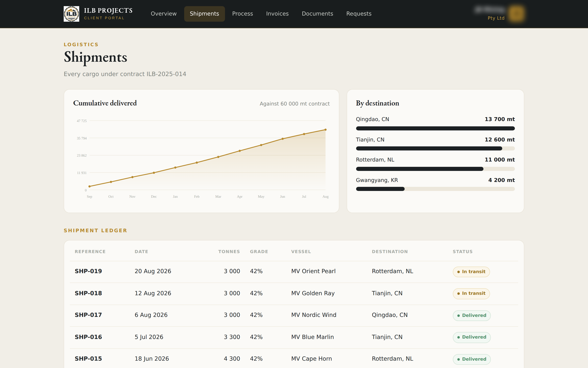Click the Delivered badge for SHP-015

click(472, 359)
